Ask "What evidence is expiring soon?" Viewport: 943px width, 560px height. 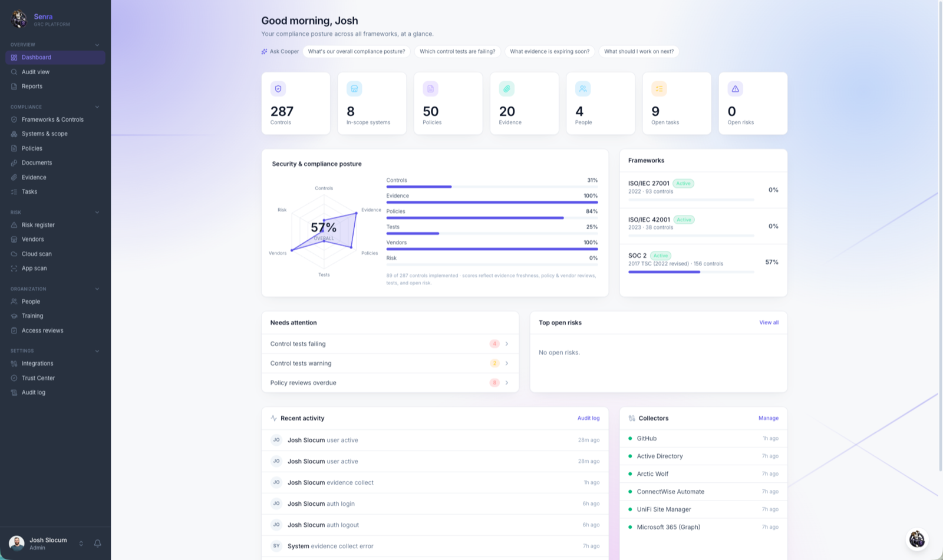click(549, 51)
